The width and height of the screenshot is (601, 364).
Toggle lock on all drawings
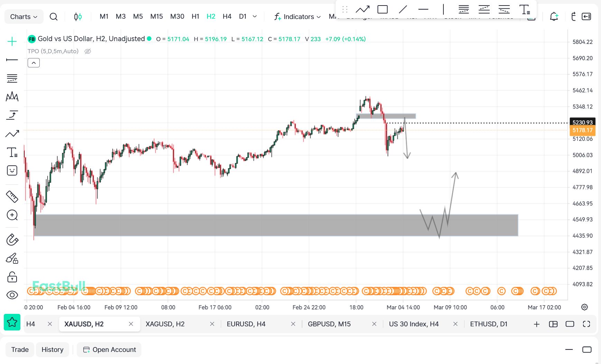point(12,277)
